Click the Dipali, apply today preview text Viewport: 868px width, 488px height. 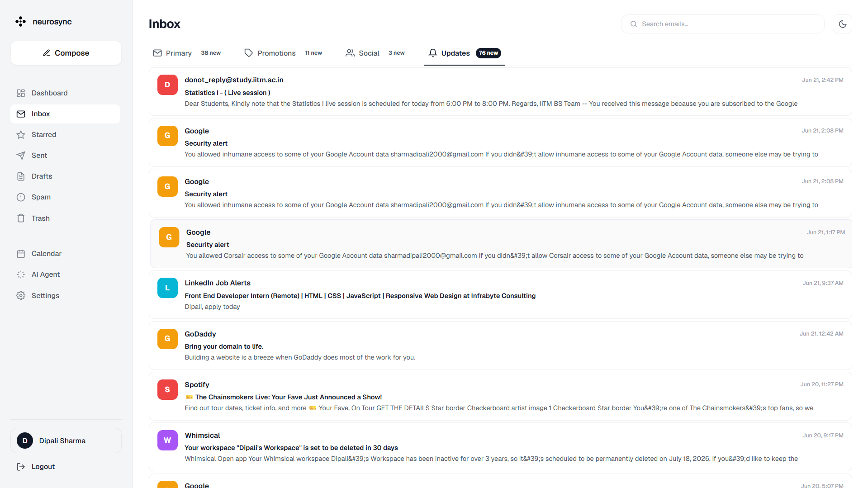click(x=212, y=307)
